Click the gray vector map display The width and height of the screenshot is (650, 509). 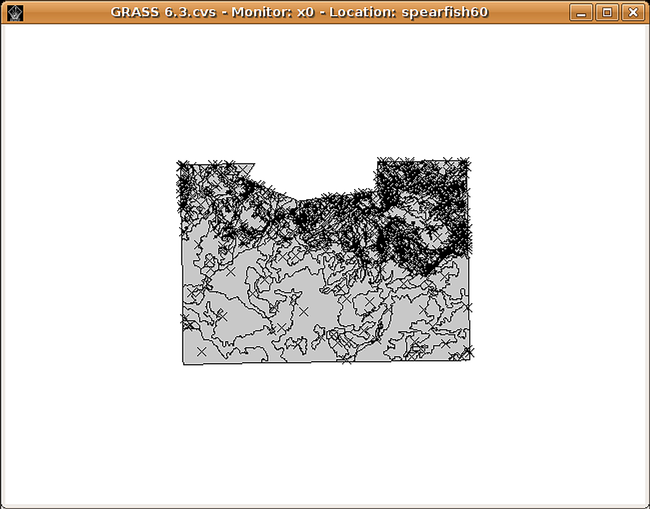coord(325,261)
